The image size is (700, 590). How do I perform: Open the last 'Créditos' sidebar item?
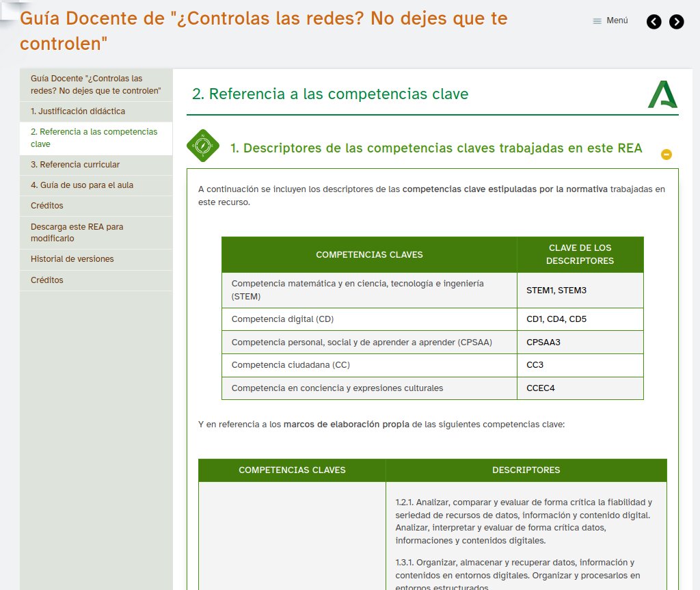pyautogui.click(x=96, y=280)
